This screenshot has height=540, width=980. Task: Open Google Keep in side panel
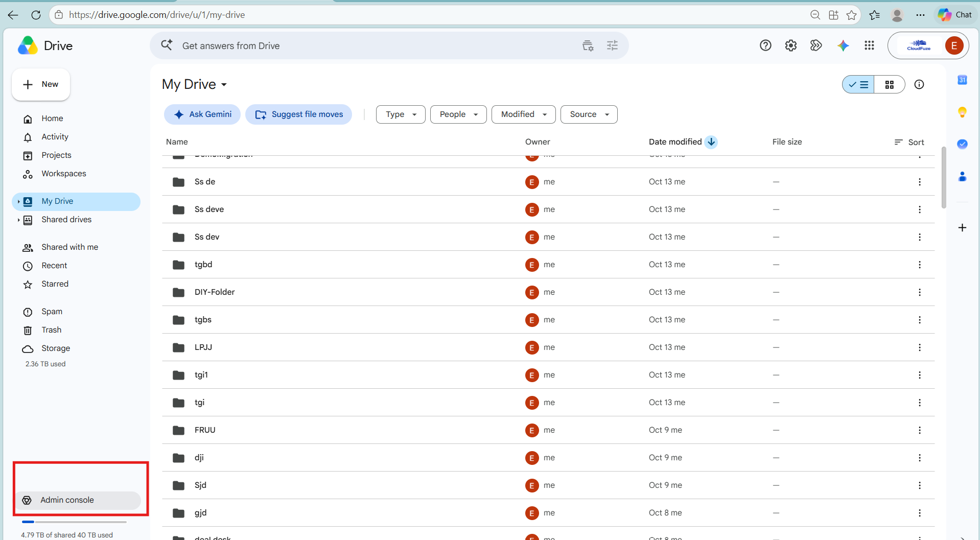pyautogui.click(x=962, y=112)
